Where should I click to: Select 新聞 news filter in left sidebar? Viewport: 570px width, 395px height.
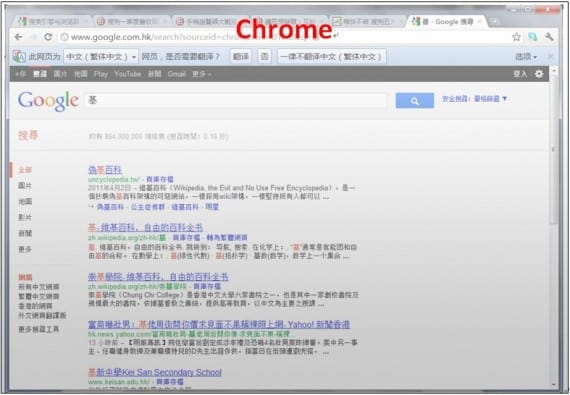[25, 233]
